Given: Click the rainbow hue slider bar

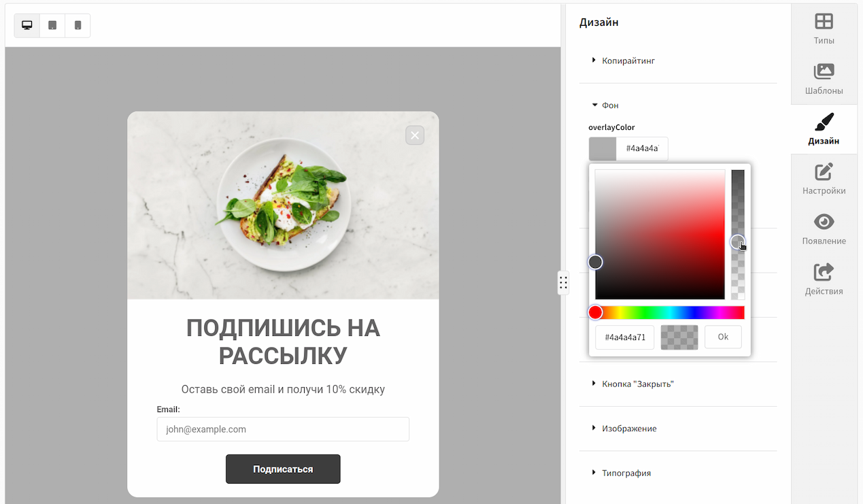Looking at the screenshot, I should click(x=670, y=312).
